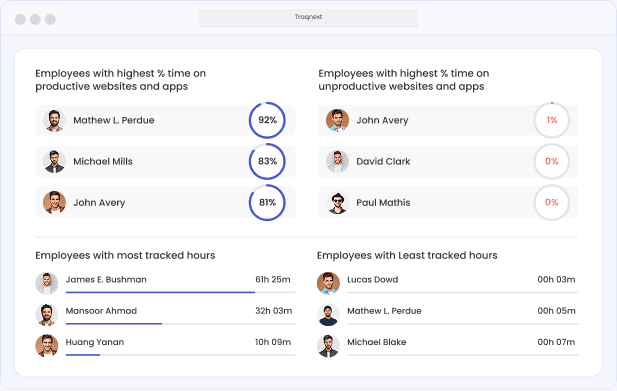Image resolution: width=617 pixels, height=391 pixels.
Task: Click the 10h 09m tracked time value
Action: (x=273, y=342)
